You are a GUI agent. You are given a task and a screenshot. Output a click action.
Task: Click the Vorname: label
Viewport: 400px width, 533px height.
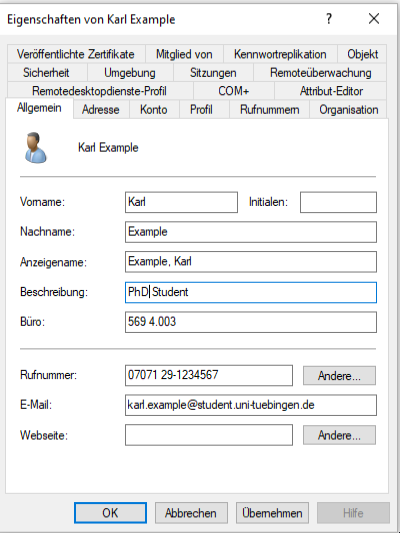(42, 202)
